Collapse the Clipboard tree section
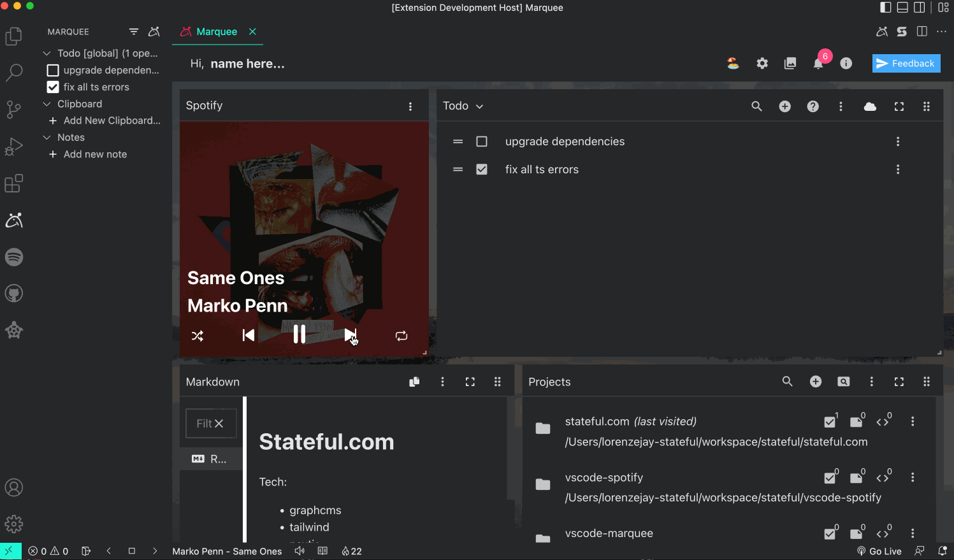Screen dimensions: 954x560 pos(47,104)
